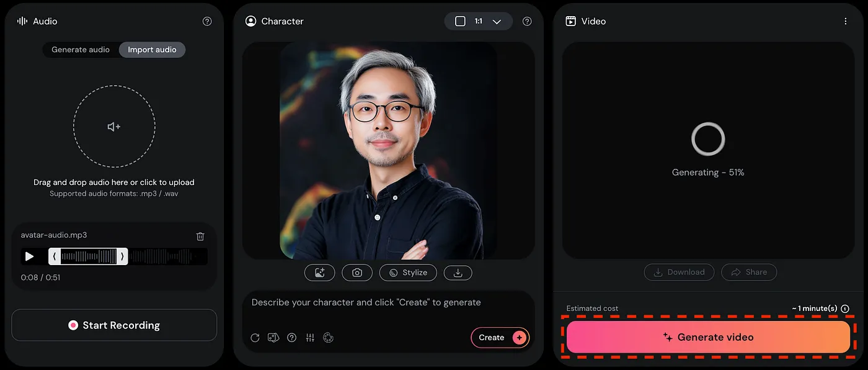Click the circular generating progress spinner
This screenshot has height=370, width=868.
pos(708,139)
